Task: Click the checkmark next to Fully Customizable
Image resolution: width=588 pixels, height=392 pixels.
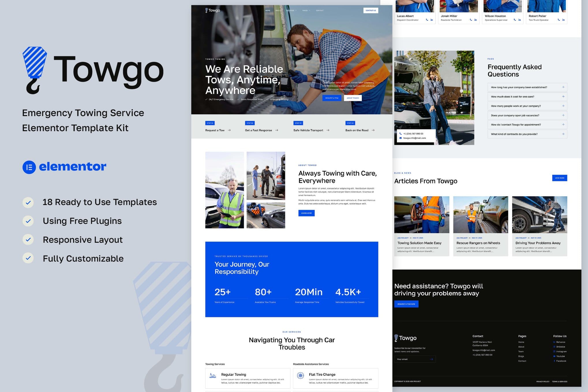Action: point(28,258)
